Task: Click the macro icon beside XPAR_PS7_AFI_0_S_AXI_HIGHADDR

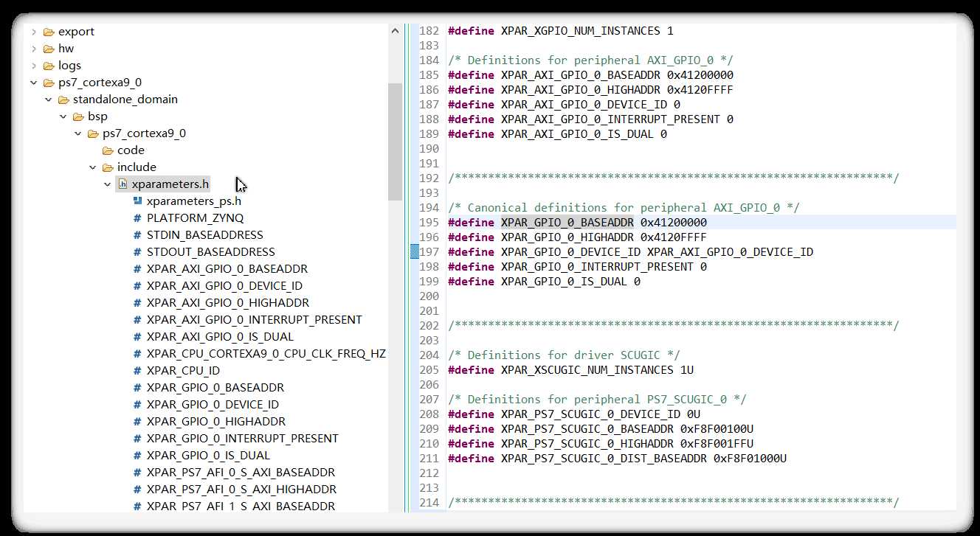Action: [x=137, y=490]
